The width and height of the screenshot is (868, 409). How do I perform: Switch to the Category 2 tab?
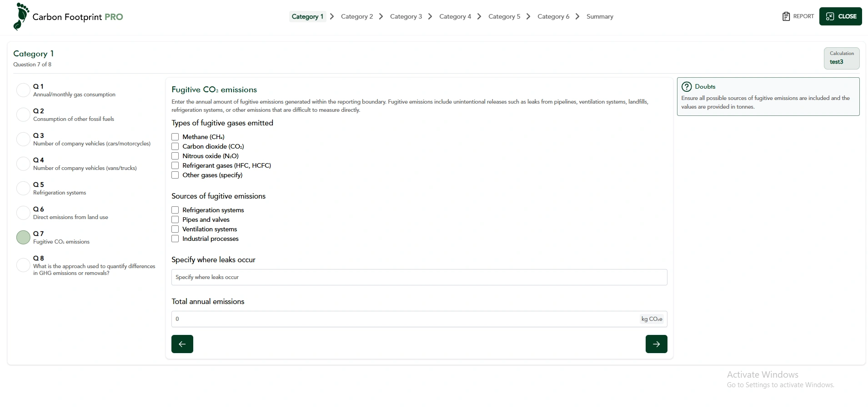(x=356, y=16)
